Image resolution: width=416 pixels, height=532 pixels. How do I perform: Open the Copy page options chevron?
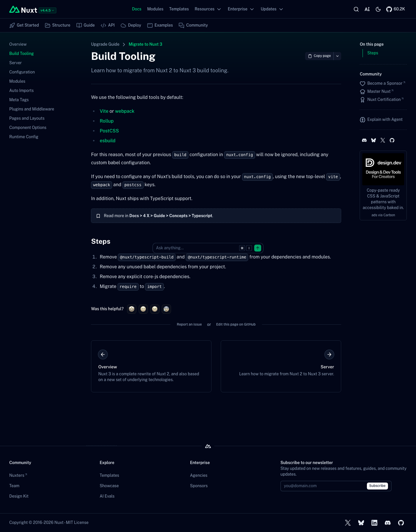tap(337, 56)
